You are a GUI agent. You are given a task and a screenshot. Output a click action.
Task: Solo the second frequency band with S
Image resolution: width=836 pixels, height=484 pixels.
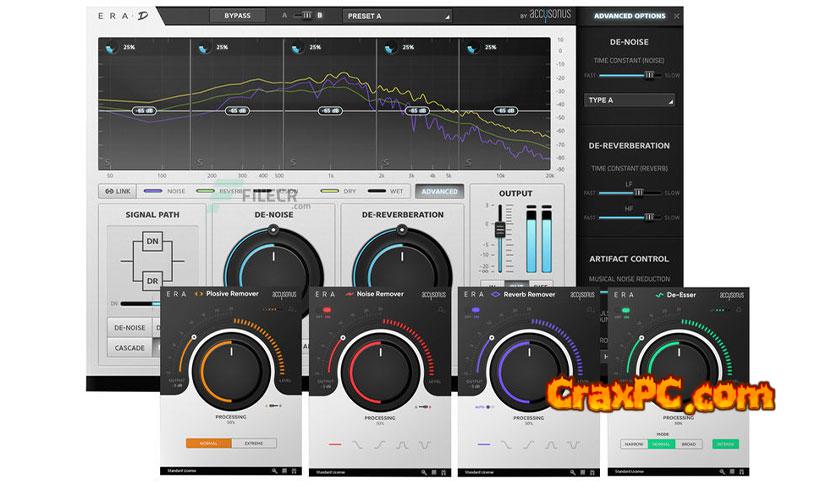pos(200,163)
